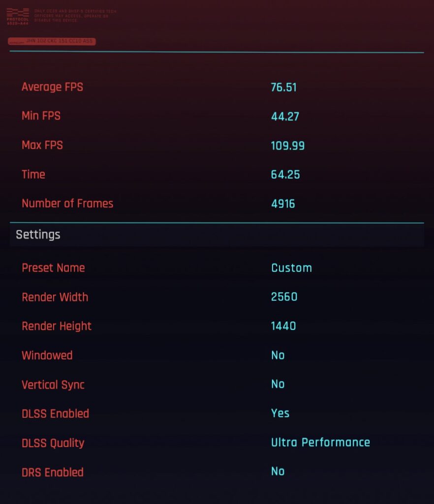Select the Min FPS value 44.27
Viewport: 434px width, 504px height.
(285, 117)
